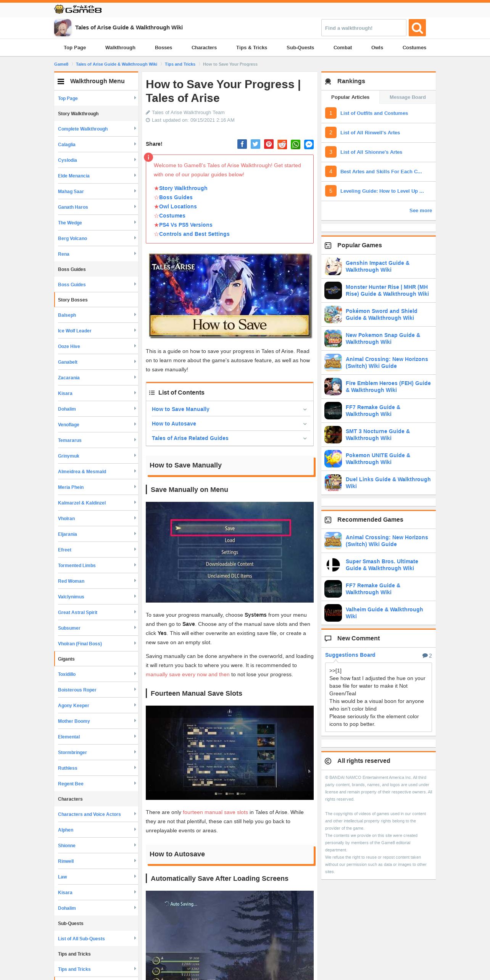
Task: Open Fire Emblem Heroes game icon
Action: tap(333, 387)
